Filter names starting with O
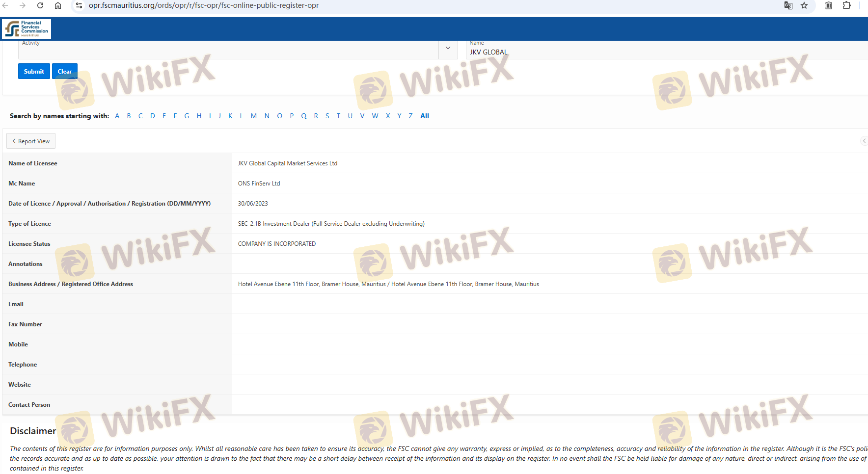Screen dimensions: 868x474 pyautogui.click(x=280, y=116)
